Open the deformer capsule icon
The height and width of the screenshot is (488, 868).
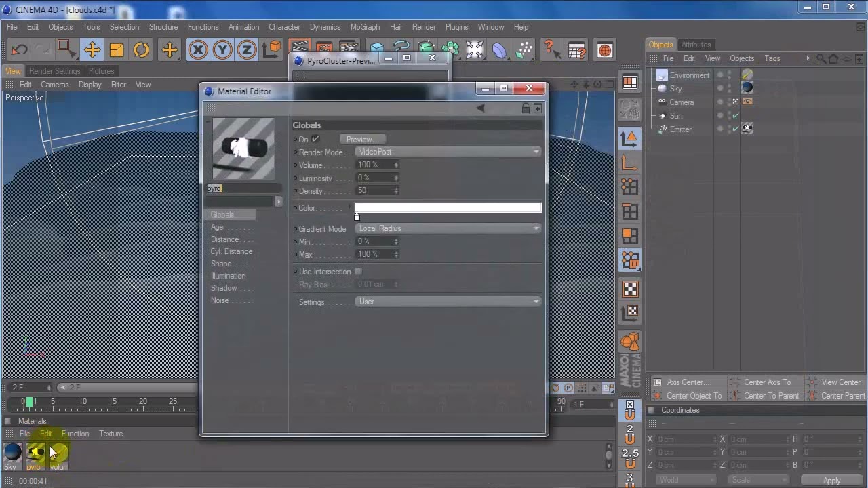(x=499, y=49)
